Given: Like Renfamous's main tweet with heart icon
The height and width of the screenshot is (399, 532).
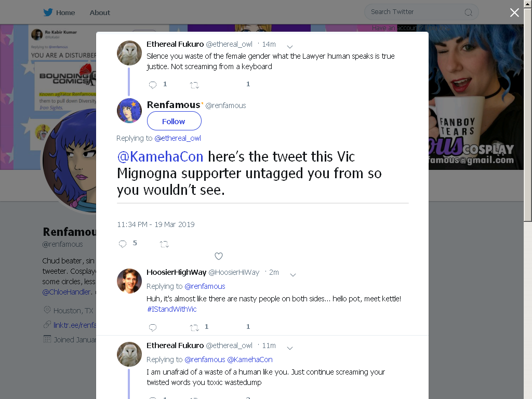Looking at the screenshot, I should click(x=219, y=256).
